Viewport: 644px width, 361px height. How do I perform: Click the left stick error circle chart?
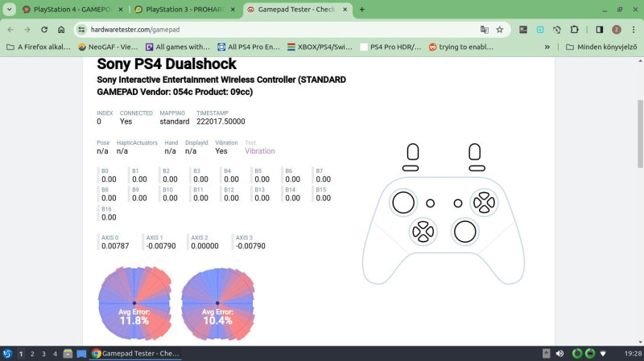[x=134, y=303]
